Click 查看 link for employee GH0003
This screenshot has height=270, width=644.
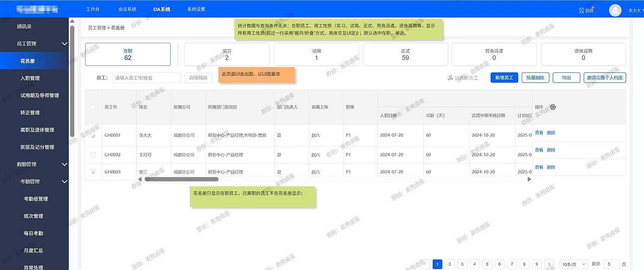point(539,167)
